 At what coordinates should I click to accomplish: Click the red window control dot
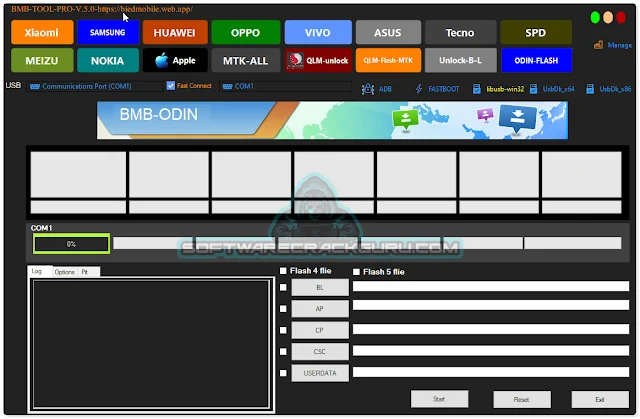[x=621, y=18]
